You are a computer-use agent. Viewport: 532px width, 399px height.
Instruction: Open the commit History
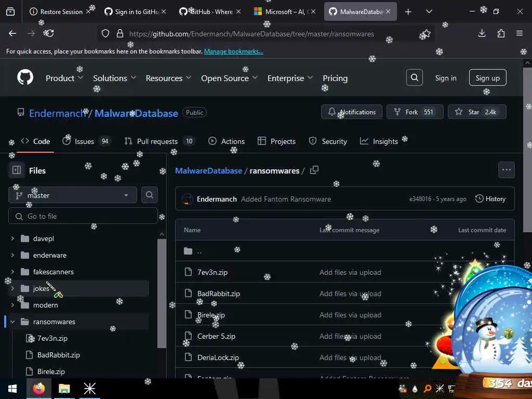point(490,199)
